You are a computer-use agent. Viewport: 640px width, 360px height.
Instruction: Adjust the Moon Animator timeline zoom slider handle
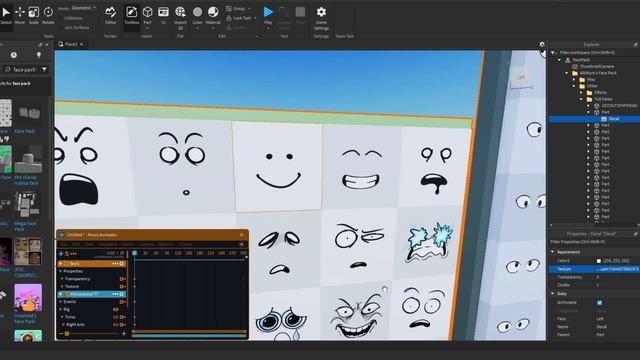[x=67, y=334]
